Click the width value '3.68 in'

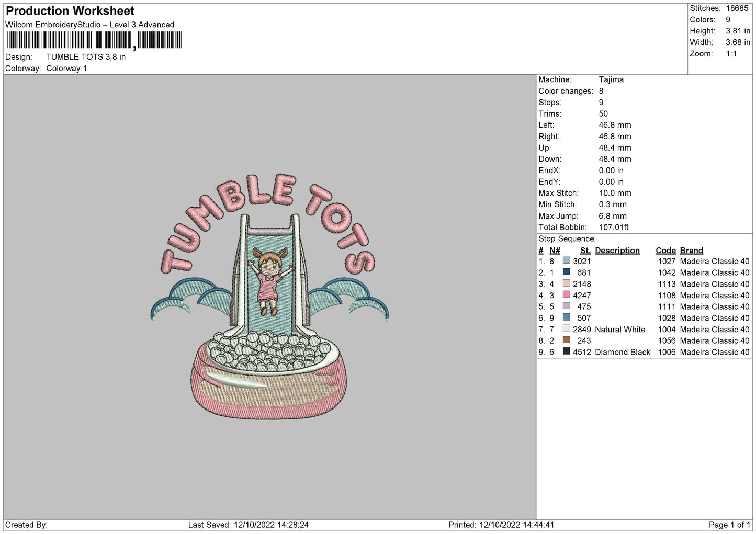point(738,42)
